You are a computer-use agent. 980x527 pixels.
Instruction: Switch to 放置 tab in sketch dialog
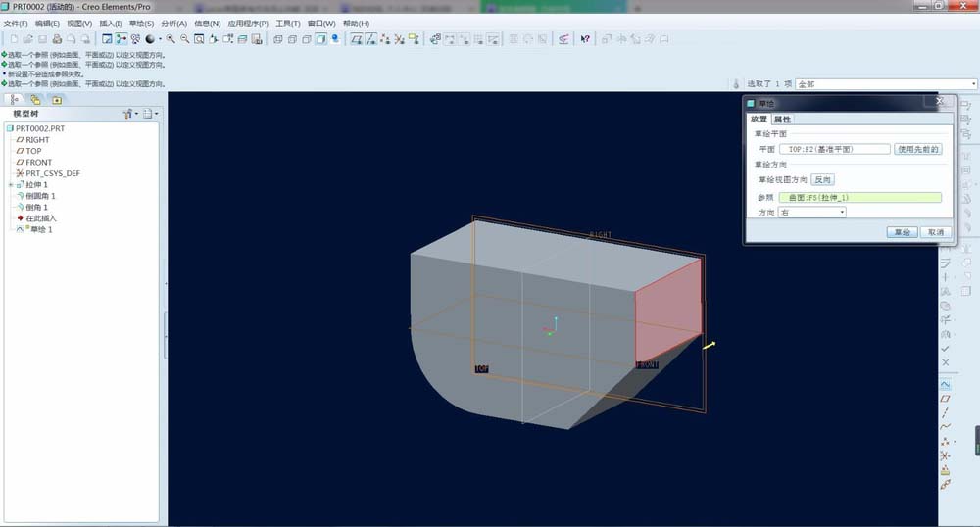point(759,120)
